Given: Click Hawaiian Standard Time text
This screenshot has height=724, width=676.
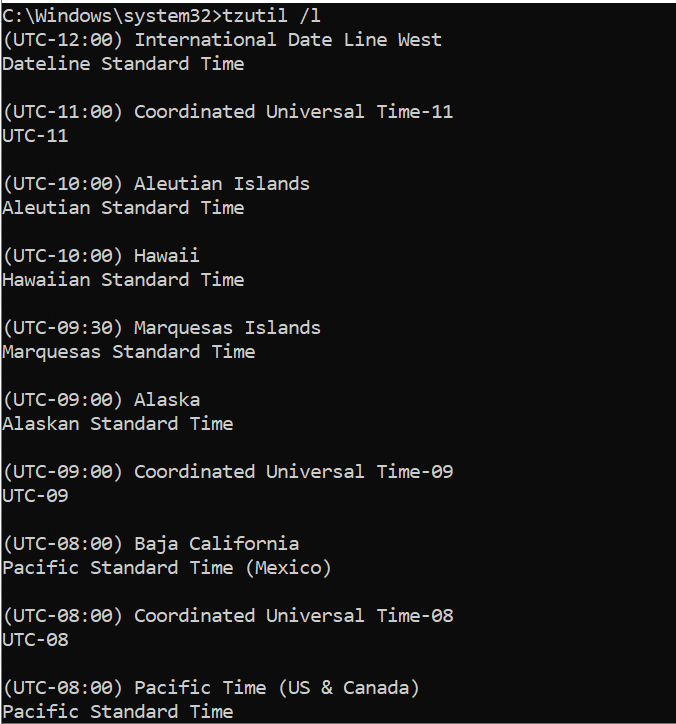Looking at the screenshot, I should pyautogui.click(x=123, y=280).
